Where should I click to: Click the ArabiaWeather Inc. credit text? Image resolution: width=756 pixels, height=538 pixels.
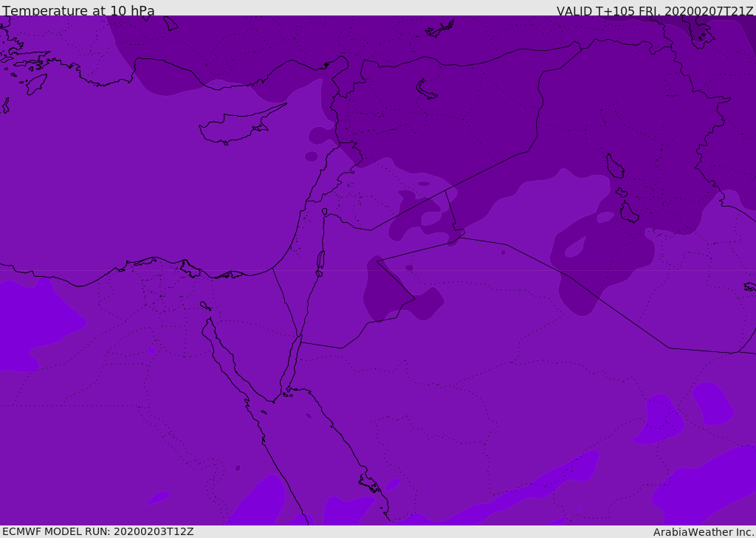pos(704,532)
